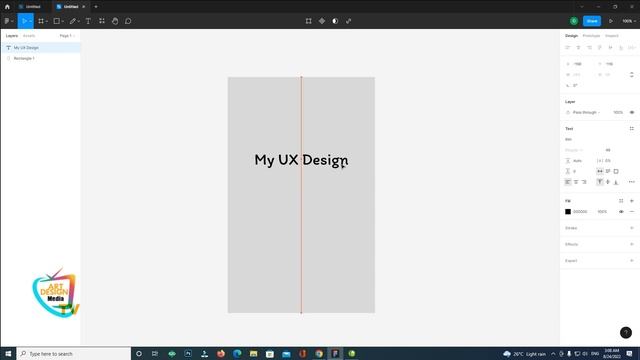Open zoom level 100% dropdown

point(629,21)
